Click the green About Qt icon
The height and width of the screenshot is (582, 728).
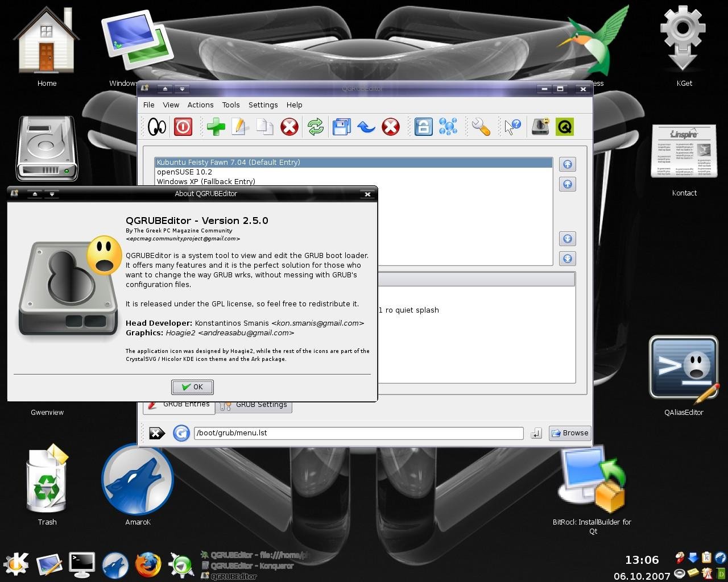[565, 127]
